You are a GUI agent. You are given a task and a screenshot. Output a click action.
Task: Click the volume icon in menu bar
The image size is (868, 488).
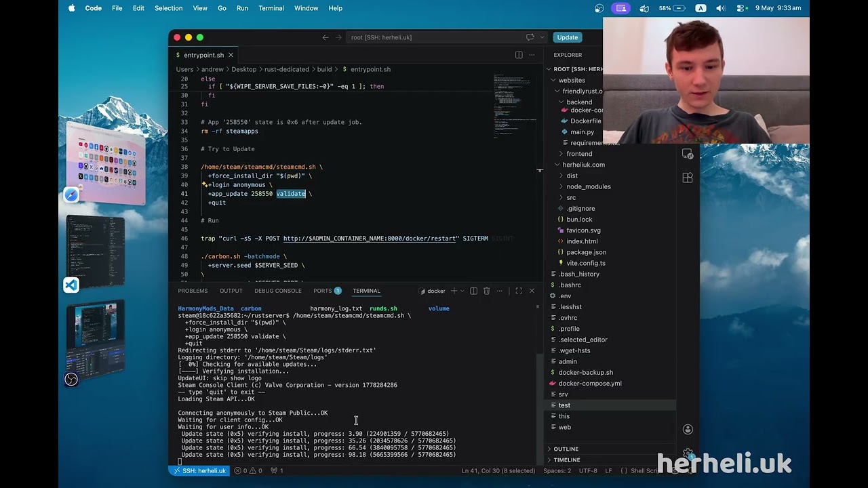[721, 8]
